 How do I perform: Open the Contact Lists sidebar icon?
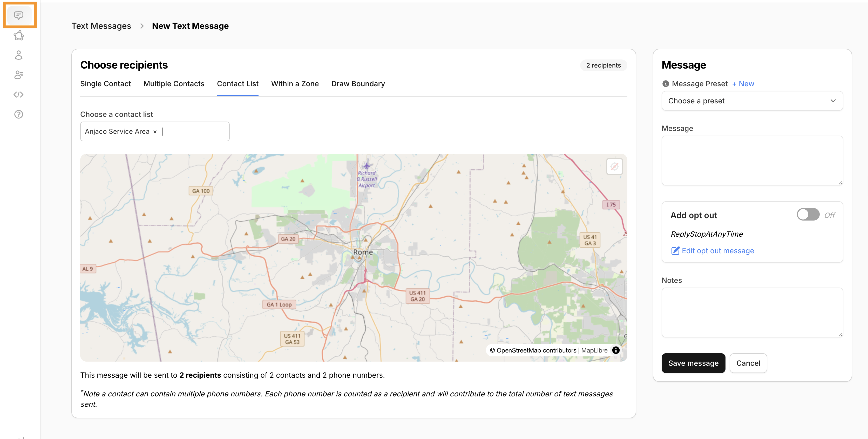point(18,75)
